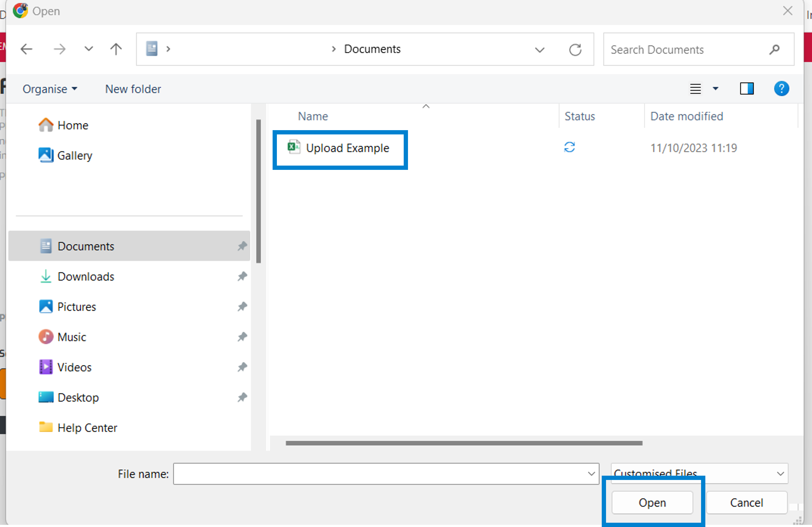Click the pin icon beside Downloads
The width and height of the screenshot is (812, 527).
pyautogui.click(x=242, y=276)
